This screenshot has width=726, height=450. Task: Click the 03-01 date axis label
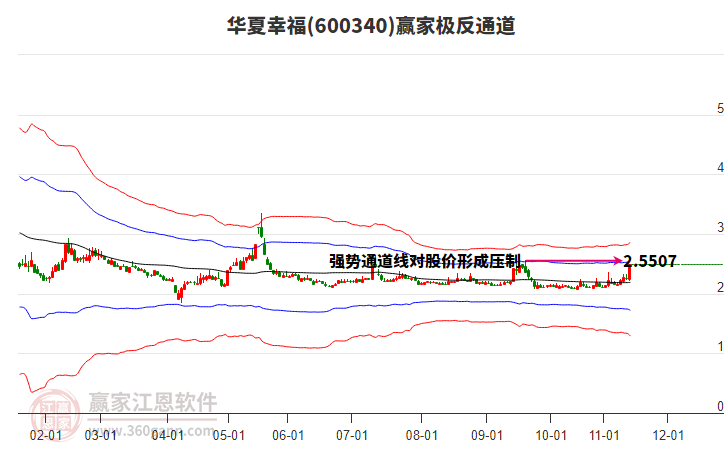tap(100, 435)
